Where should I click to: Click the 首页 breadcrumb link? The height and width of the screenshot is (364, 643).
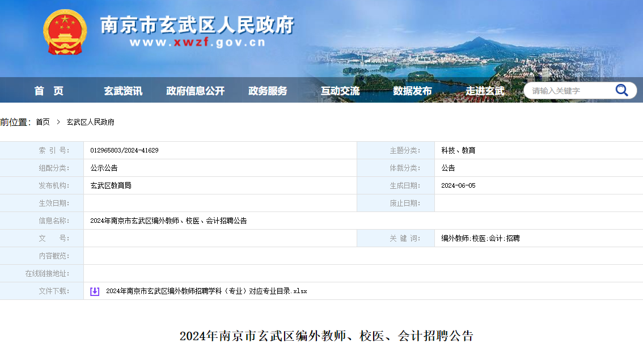coord(43,122)
